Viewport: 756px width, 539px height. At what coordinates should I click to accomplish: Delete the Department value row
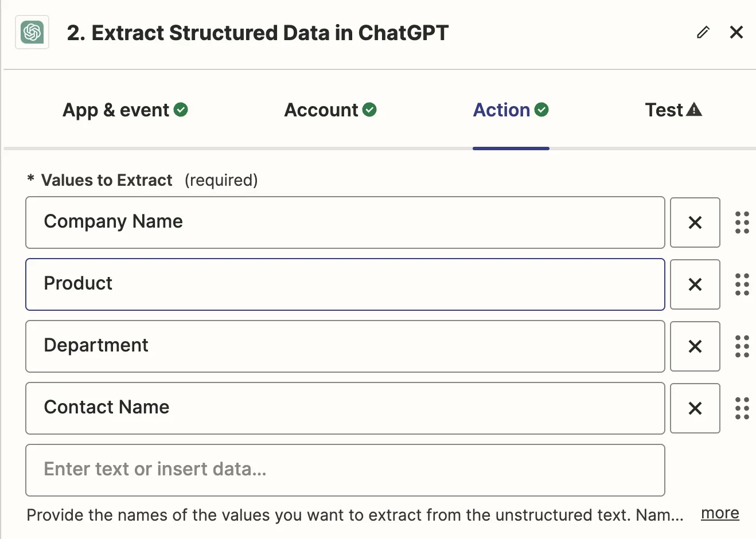(695, 346)
